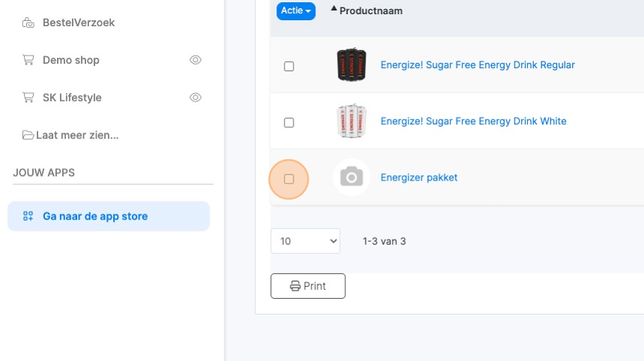Click the Demo shop cart icon

[28, 60]
